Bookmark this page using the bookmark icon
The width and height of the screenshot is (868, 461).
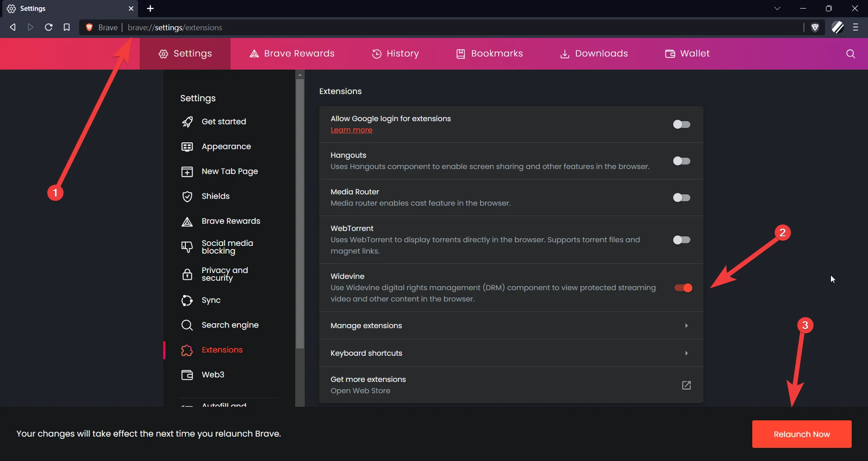pyautogui.click(x=66, y=27)
